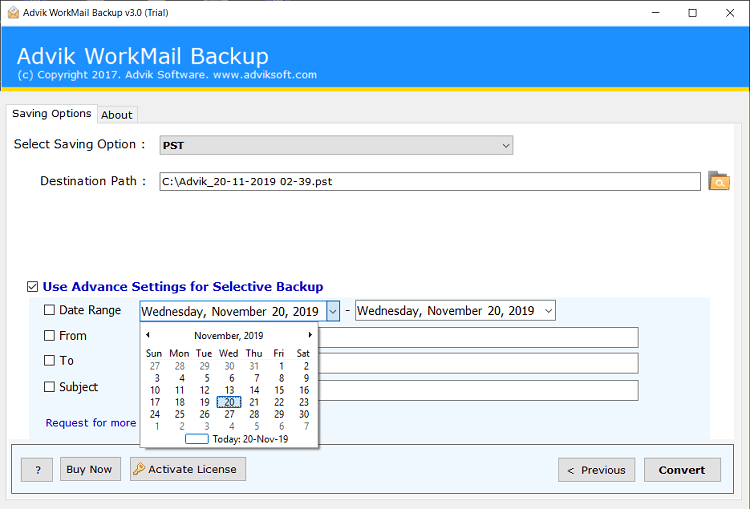Select November 10 in the calendar
Viewport: 750px width, 509px height.
click(155, 390)
